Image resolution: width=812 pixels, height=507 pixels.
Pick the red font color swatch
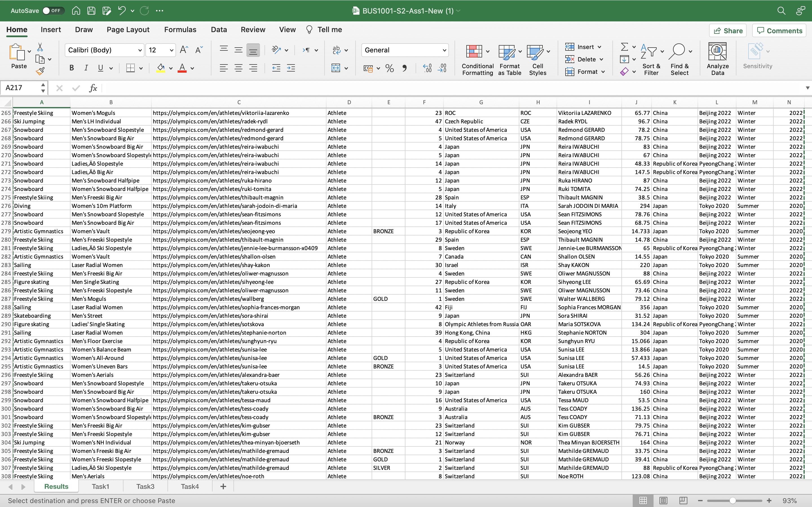click(182, 68)
